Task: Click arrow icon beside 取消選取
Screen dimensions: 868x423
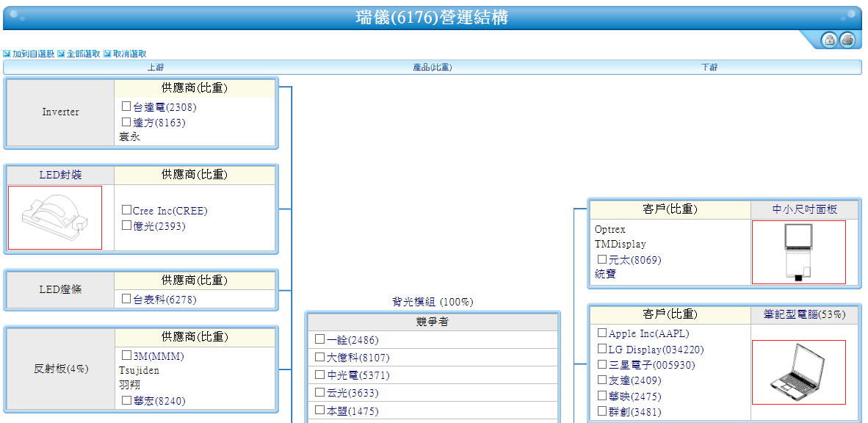Action: pos(107,54)
